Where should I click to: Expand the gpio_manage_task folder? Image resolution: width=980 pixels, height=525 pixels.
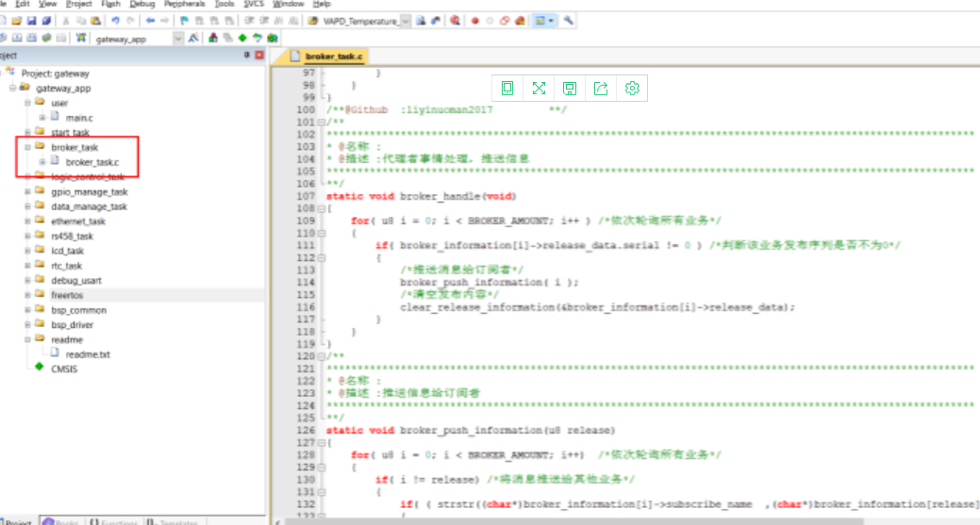(x=27, y=191)
